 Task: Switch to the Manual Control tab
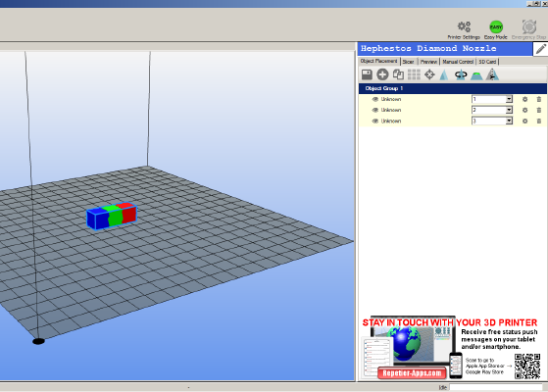(x=458, y=62)
